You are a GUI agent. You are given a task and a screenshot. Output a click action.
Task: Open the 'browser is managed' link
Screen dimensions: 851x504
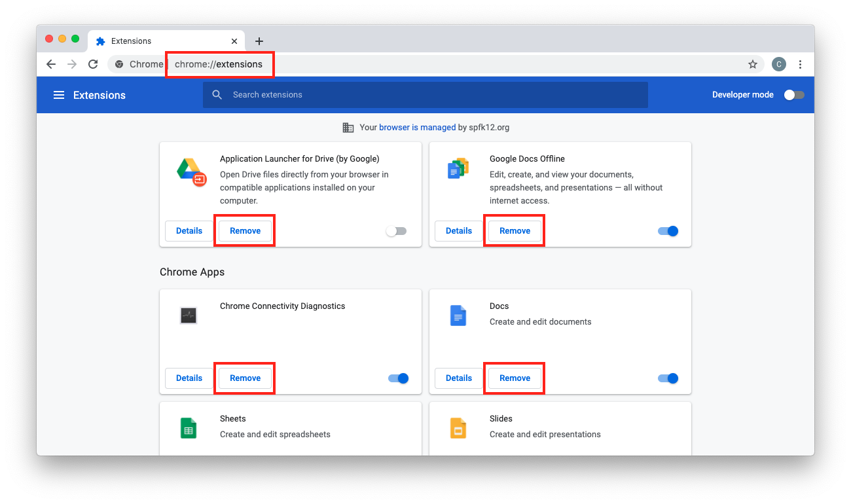click(417, 128)
